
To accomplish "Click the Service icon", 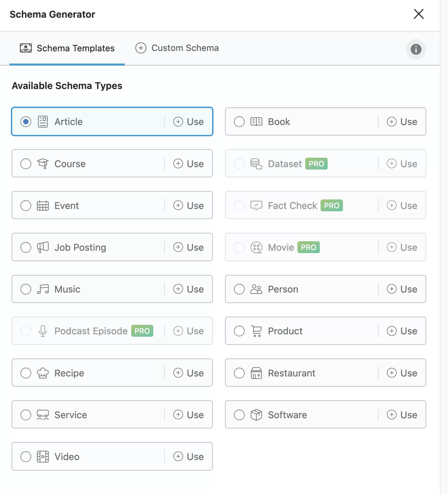I will pyautogui.click(x=43, y=415).
